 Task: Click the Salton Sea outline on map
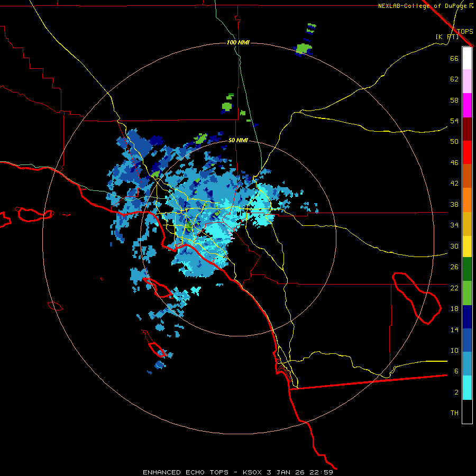tap(417, 298)
